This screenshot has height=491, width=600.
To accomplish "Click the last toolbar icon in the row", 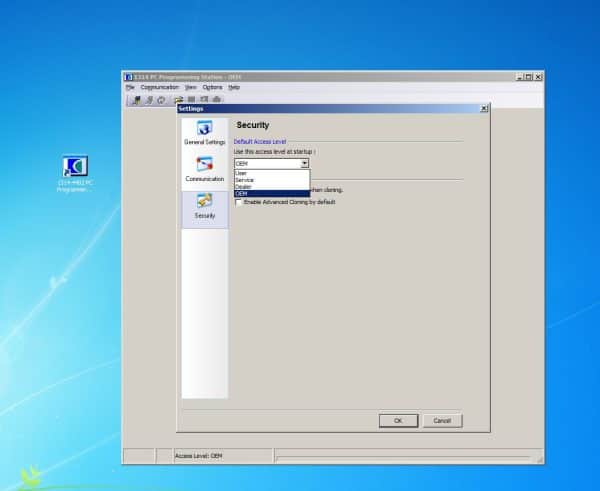I will click(217, 100).
